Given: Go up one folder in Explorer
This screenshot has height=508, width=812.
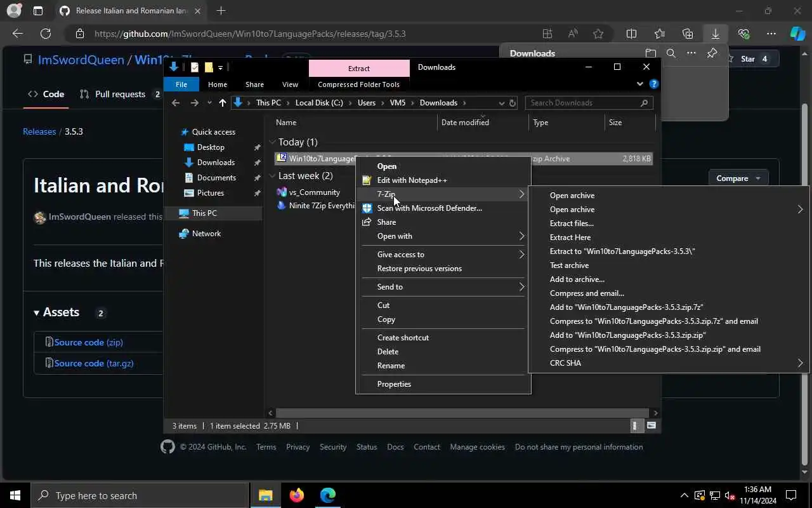Looking at the screenshot, I should point(222,103).
